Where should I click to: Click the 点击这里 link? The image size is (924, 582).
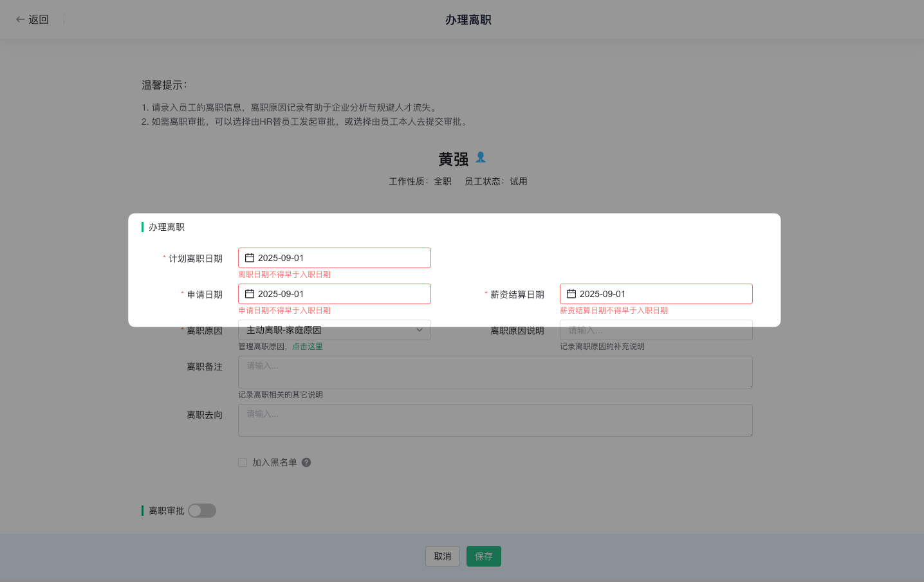pos(308,347)
